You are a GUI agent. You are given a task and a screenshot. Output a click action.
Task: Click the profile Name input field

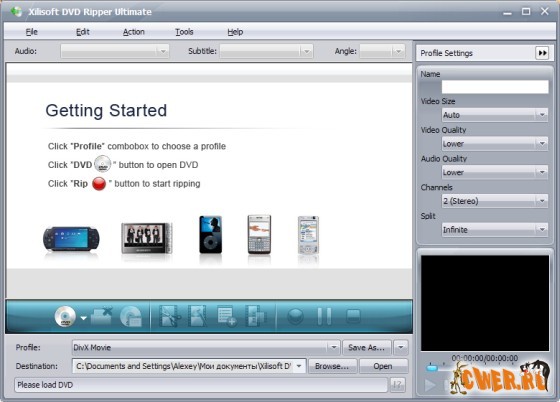[495, 87]
